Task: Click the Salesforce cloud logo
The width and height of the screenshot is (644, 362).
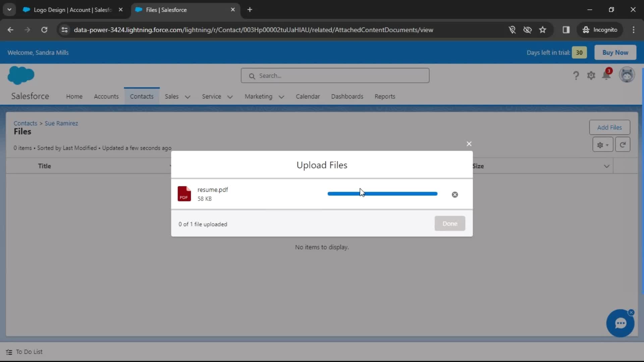Action: click(x=21, y=75)
